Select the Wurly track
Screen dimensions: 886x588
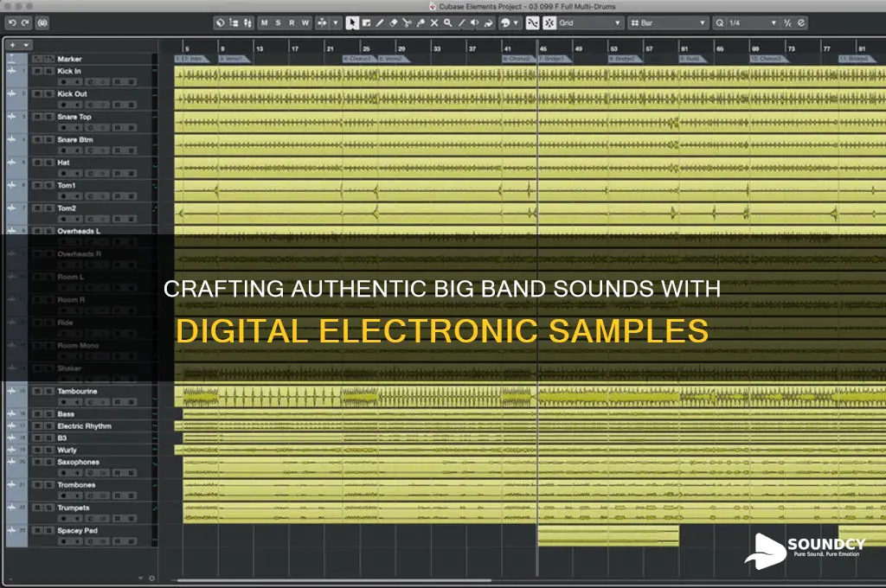[67, 450]
